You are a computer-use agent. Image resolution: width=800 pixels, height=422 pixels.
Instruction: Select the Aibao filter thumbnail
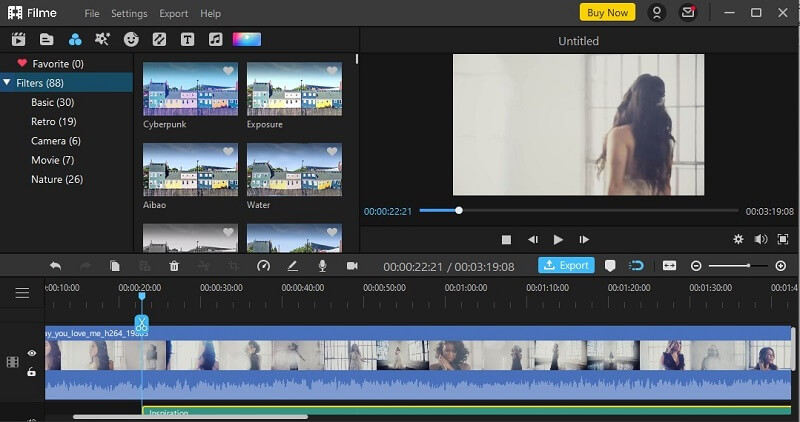pos(190,169)
